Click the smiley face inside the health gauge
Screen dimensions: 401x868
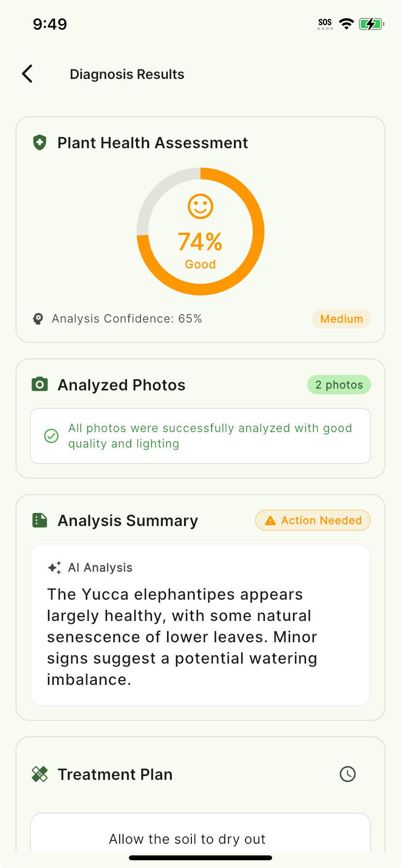pos(200,205)
